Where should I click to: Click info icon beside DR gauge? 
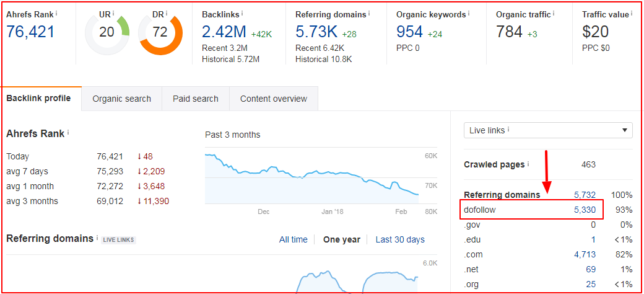[x=166, y=14]
